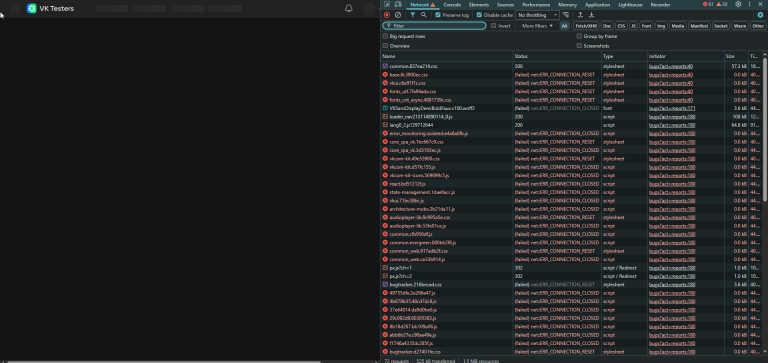This screenshot has width=768, height=363.
Task: Open initiator link on common.837ea214.css row
Action: coord(671,66)
